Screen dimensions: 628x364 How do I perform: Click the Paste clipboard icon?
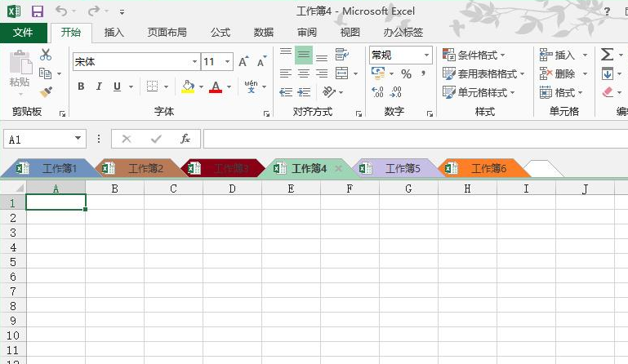tap(20, 62)
